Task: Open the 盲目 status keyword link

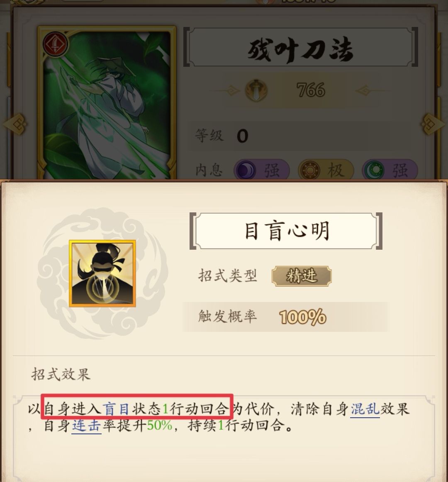Action: [116, 409]
